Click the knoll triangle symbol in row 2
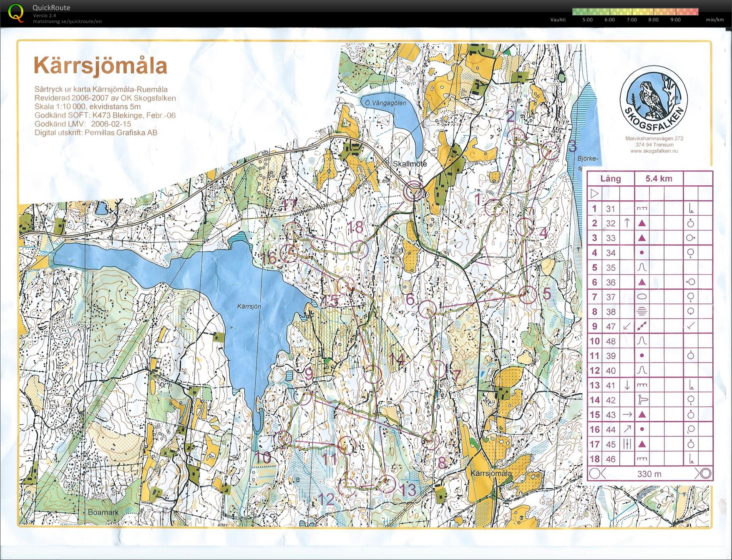The image size is (732, 560). tap(641, 222)
